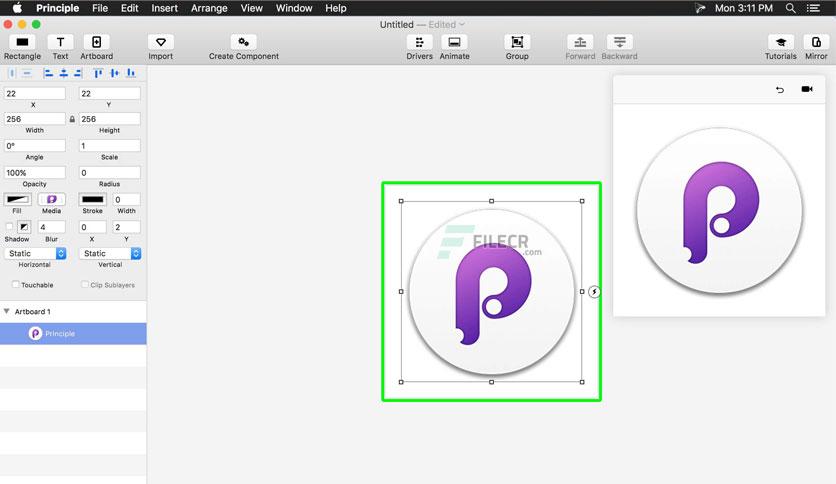Click the Shadow color swatch
This screenshot has height=484, width=836.
24,227
